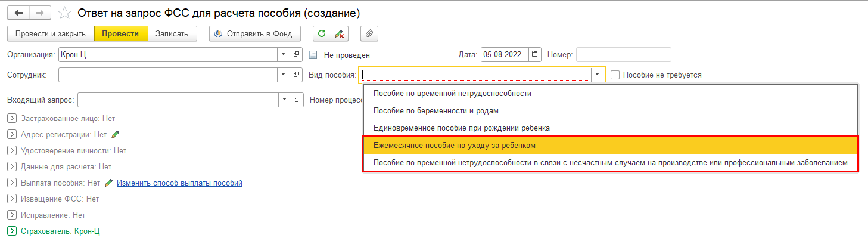
Task: Choose Единовременное пособие при рождении ребенка
Action: pyautogui.click(x=611, y=128)
